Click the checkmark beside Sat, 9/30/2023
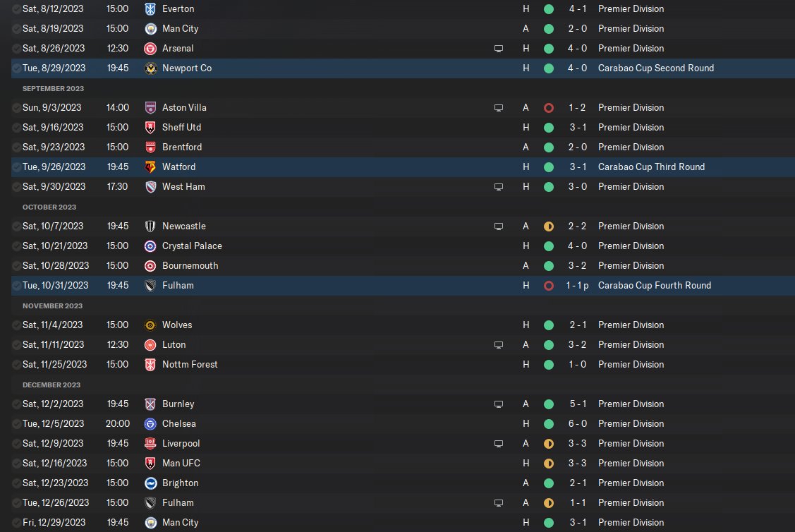This screenshot has width=795, height=532. click(16, 187)
